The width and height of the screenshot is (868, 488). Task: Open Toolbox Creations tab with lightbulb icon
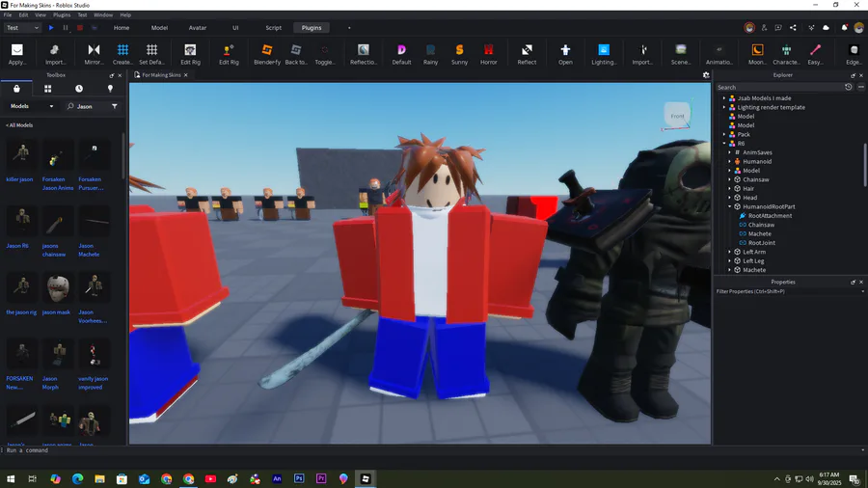(x=110, y=89)
